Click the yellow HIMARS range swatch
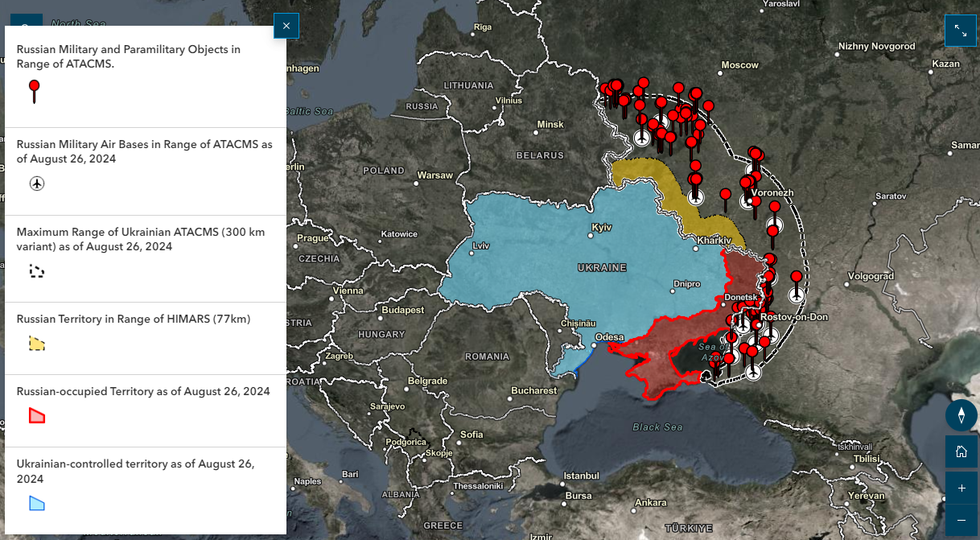This screenshot has width=980, height=540. 36,343
